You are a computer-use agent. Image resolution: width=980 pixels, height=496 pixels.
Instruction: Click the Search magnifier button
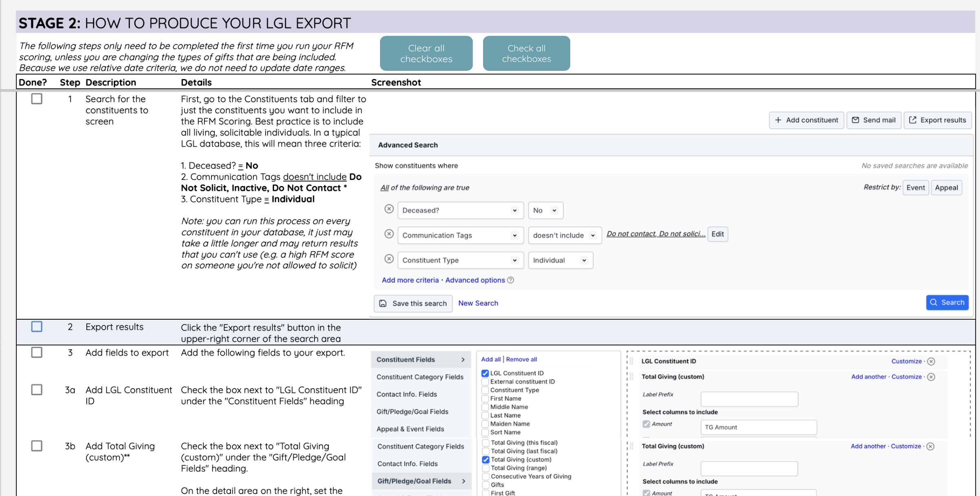pyautogui.click(x=947, y=303)
